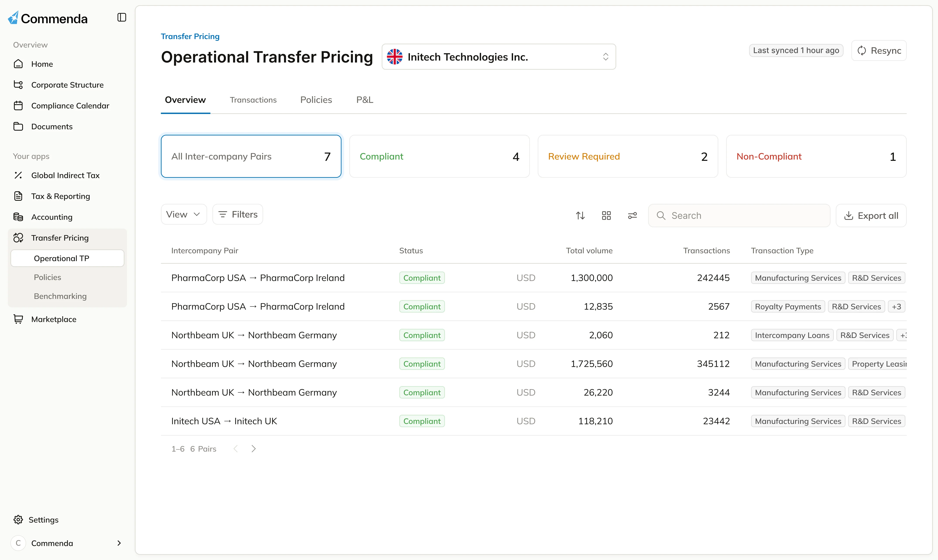The height and width of the screenshot is (560, 938).
Task: Click the Export all button
Action: click(x=870, y=215)
